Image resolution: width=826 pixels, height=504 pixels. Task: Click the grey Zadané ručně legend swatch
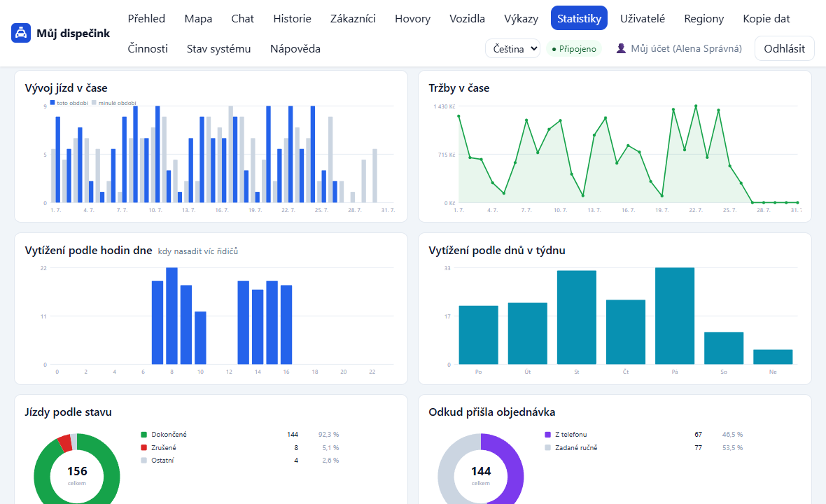pos(548,447)
